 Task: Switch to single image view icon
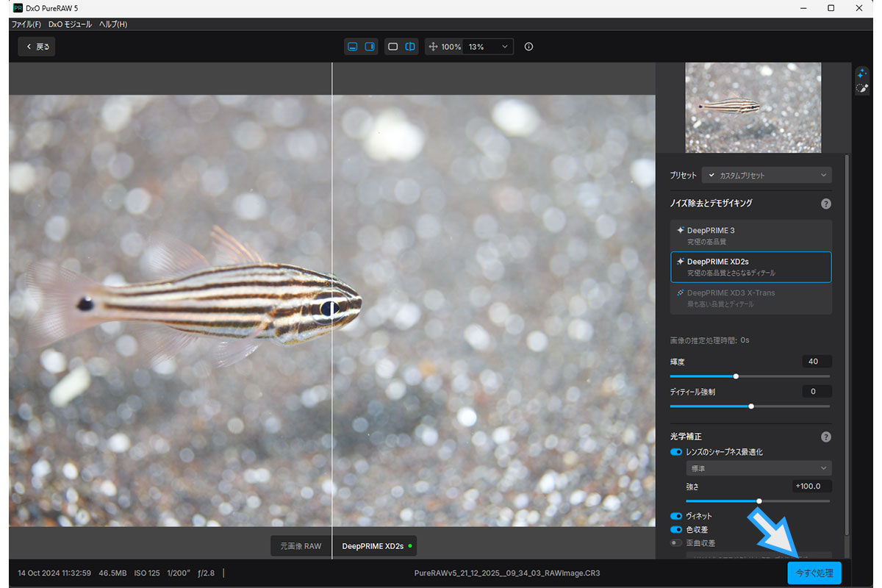click(x=393, y=46)
